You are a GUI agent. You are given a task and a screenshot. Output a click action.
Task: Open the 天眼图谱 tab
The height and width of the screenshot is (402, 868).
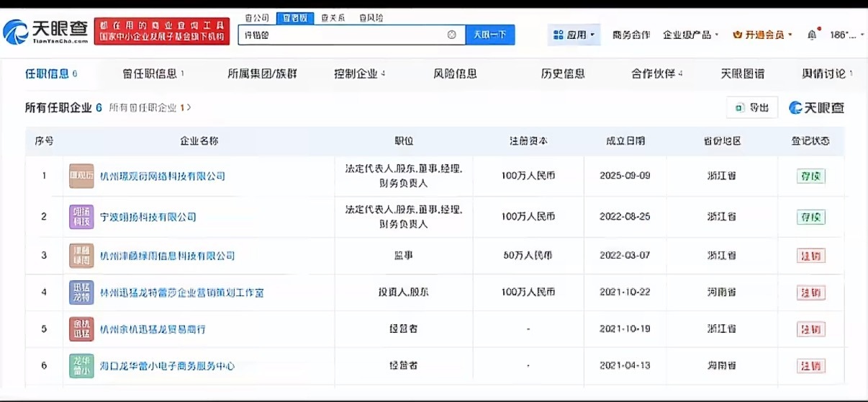pos(743,73)
